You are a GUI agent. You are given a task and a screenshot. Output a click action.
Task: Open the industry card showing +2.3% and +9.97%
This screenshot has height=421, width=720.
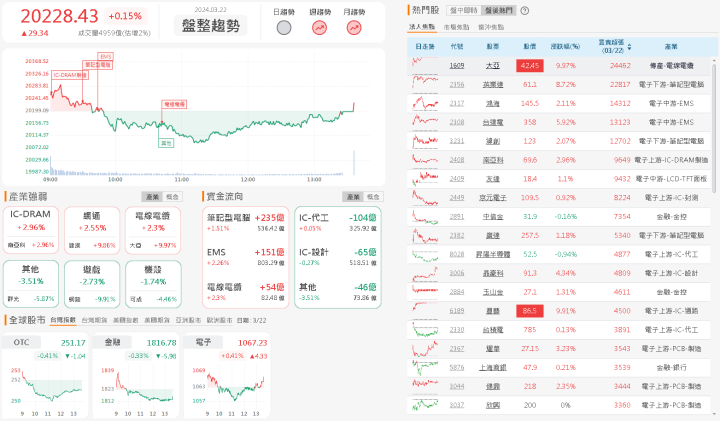click(153, 230)
